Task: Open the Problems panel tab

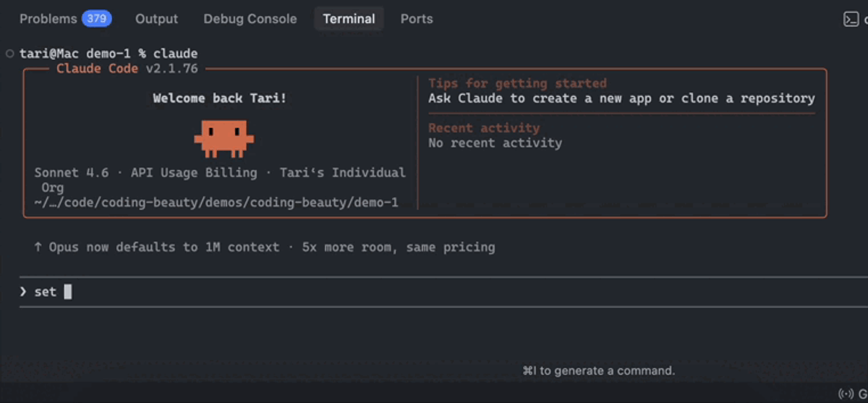Action: pos(48,19)
